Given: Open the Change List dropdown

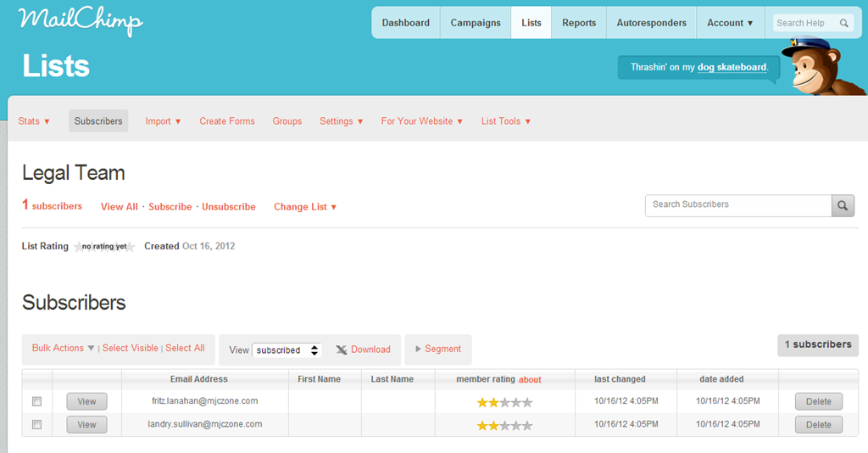Looking at the screenshot, I should point(305,207).
